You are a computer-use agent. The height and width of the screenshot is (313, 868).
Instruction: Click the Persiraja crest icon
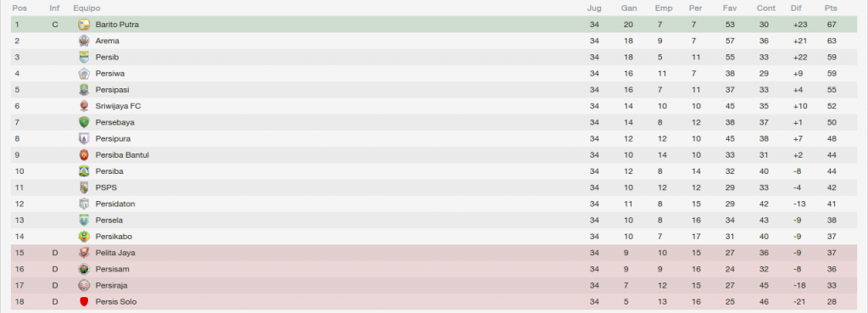pyautogui.click(x=84, y=285)
